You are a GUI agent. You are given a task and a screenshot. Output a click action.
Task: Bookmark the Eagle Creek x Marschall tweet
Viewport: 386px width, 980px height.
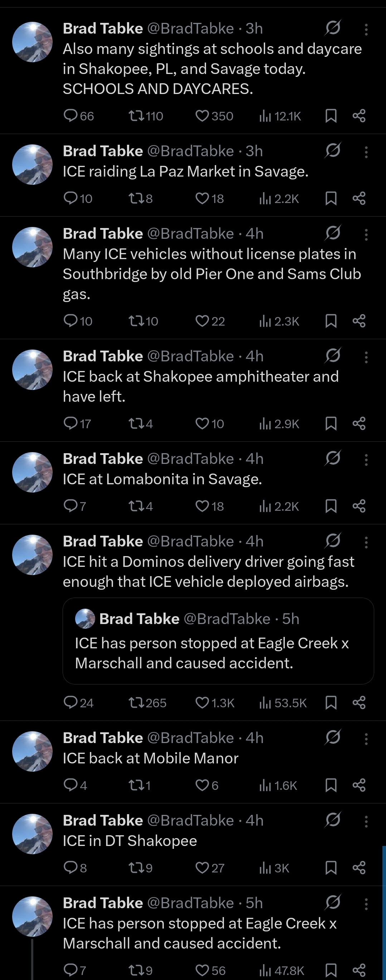[331, 970]
